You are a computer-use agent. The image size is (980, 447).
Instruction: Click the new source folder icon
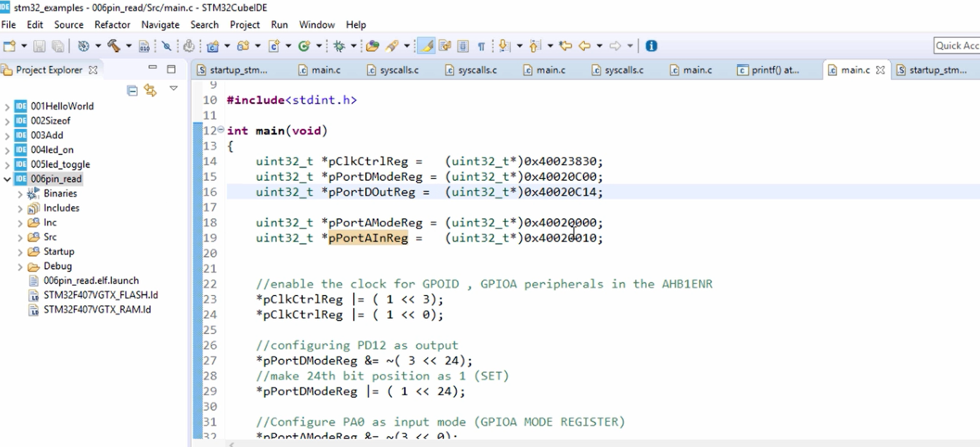point(243,46)
